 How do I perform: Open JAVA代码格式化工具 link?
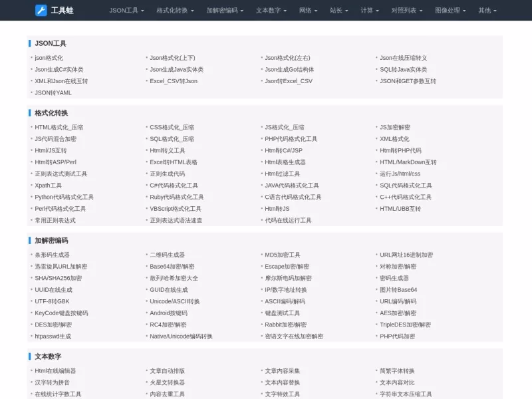pyautogui.click(x=292, y=186)
